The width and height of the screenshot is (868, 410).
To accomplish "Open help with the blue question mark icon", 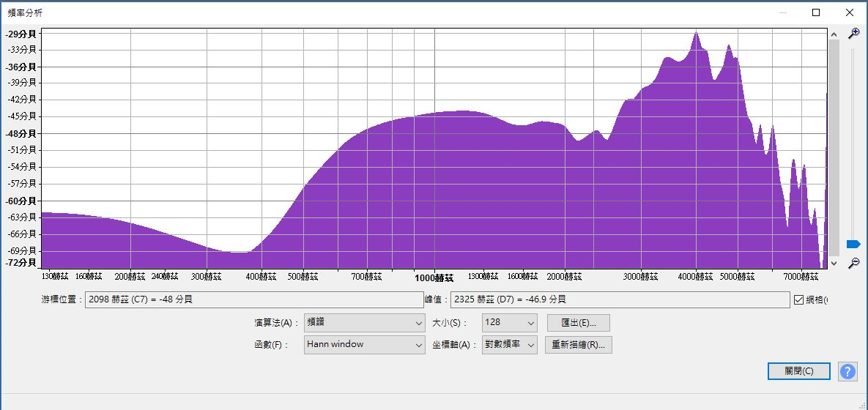I will pos(847,371).
